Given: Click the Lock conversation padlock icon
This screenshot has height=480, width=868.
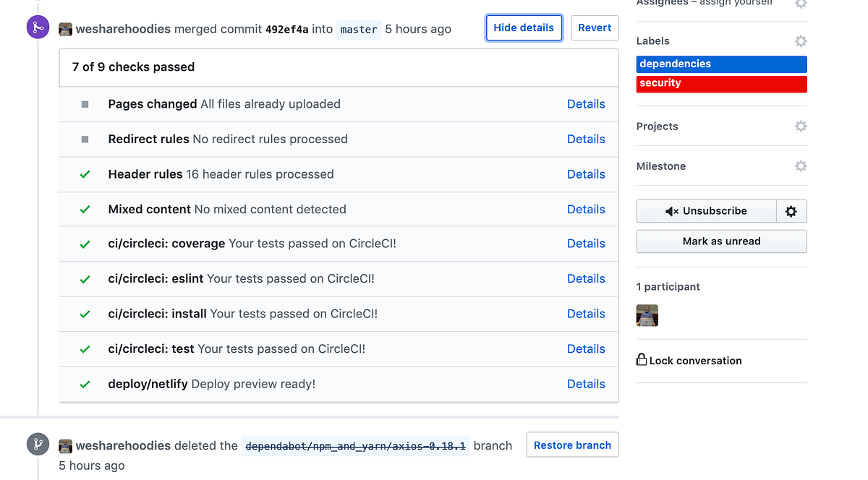Looking at the screenshot, I should coord(642,359).
